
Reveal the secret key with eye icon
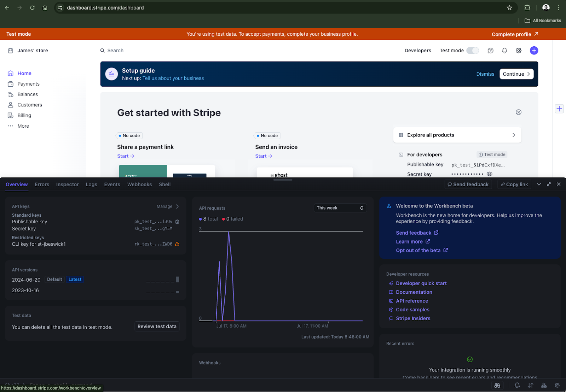coord(490,174)
